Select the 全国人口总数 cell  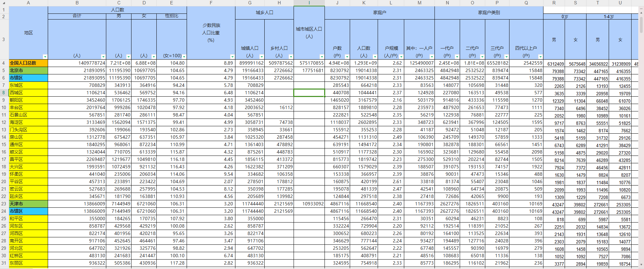[x=28, y=63]
